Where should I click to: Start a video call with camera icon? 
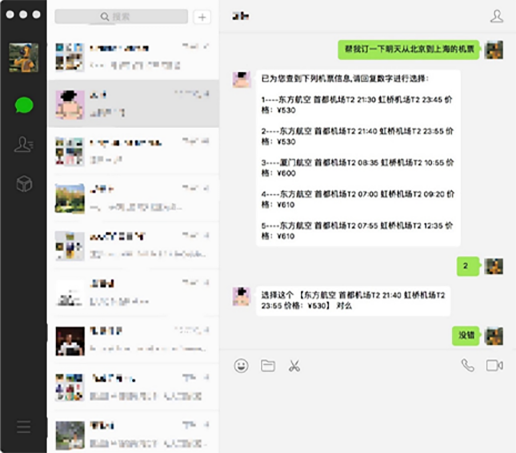point(494,365)
